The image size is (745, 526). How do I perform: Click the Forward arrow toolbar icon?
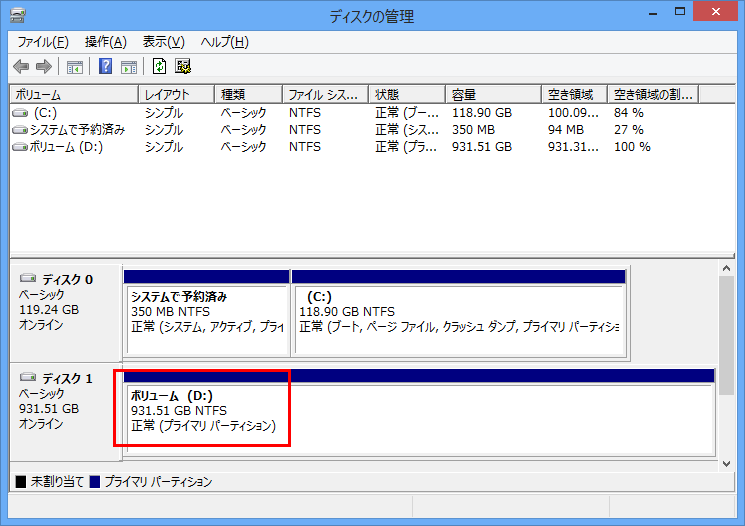pos(43,67)
